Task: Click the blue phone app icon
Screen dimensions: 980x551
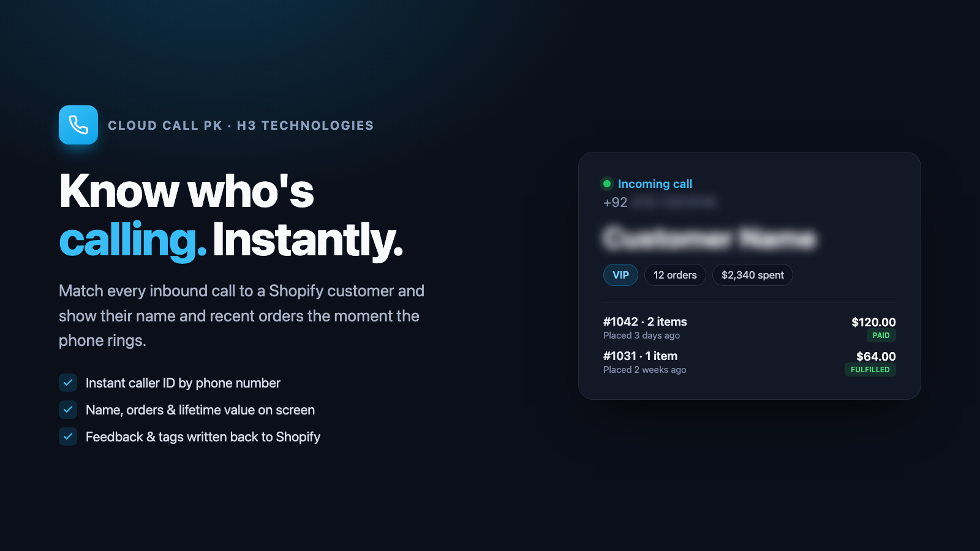Action: tap(78, 125)
